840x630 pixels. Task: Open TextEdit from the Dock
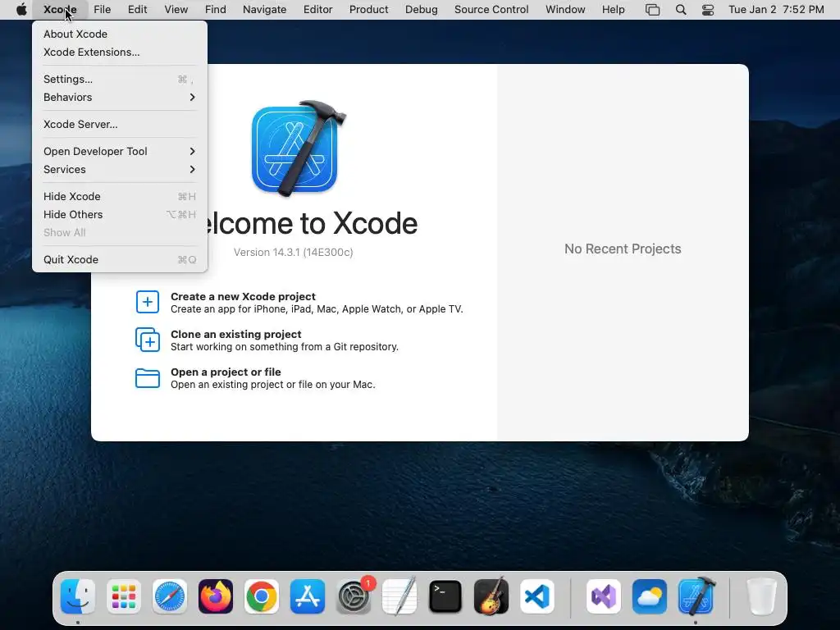399,596
